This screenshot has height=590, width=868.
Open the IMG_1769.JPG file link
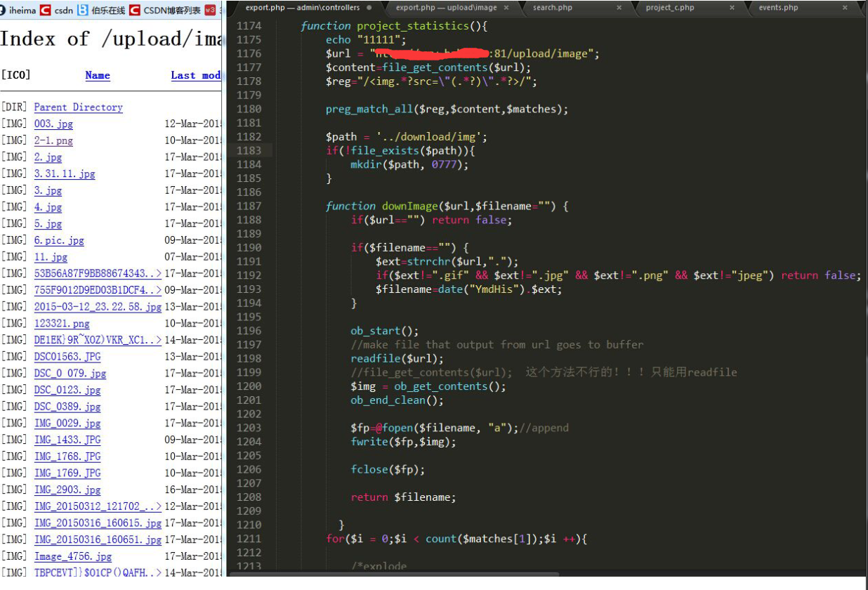tap(67, 473)
